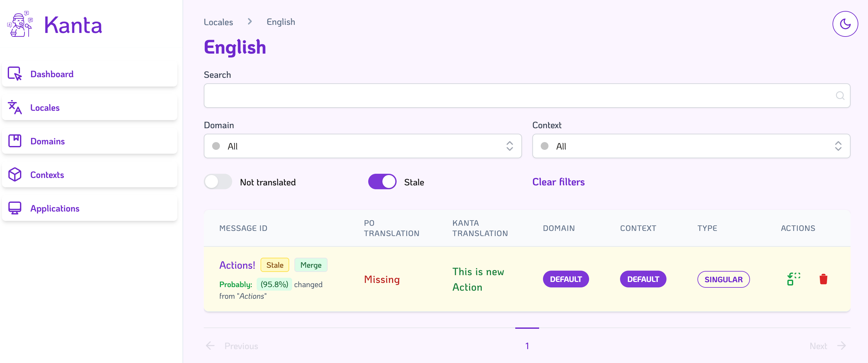Viewport: 868px width, 363px height.
Task: Delete message with red trash icon
Action: pos(823,279)
